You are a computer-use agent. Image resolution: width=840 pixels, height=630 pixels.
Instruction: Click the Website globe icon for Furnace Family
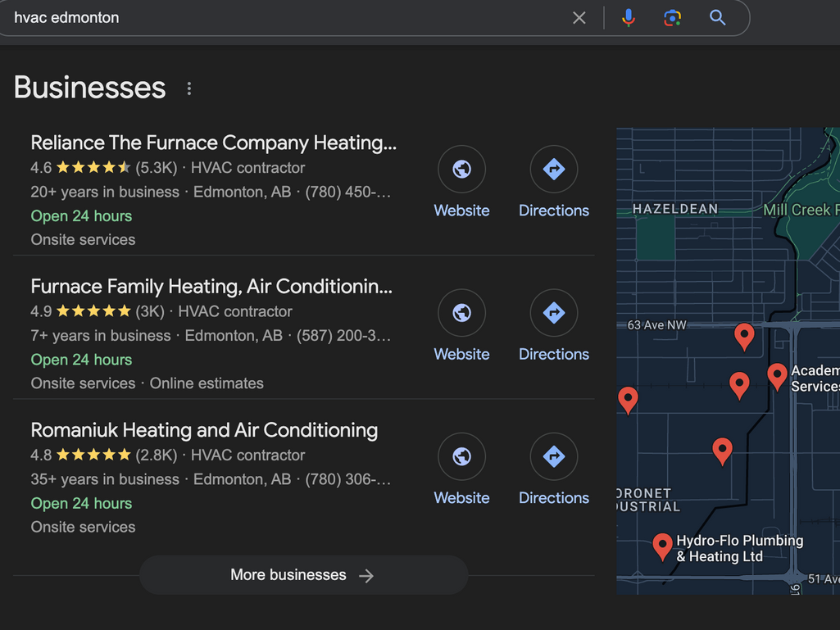click(461, 312)
